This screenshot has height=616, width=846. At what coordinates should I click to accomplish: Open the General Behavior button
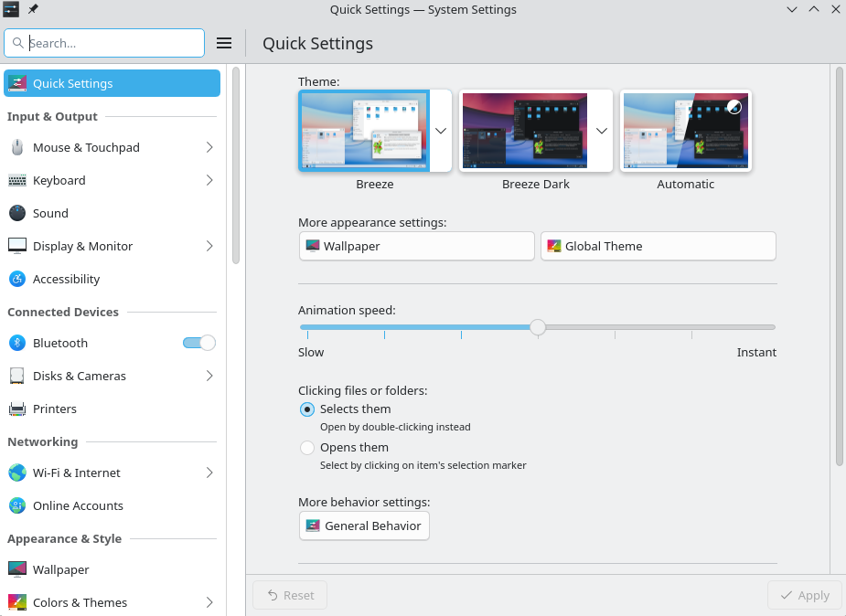(364, 526)
